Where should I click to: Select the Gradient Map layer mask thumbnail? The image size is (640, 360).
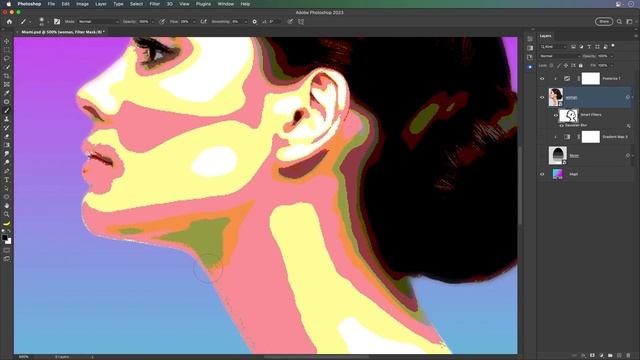coord(590,137)
